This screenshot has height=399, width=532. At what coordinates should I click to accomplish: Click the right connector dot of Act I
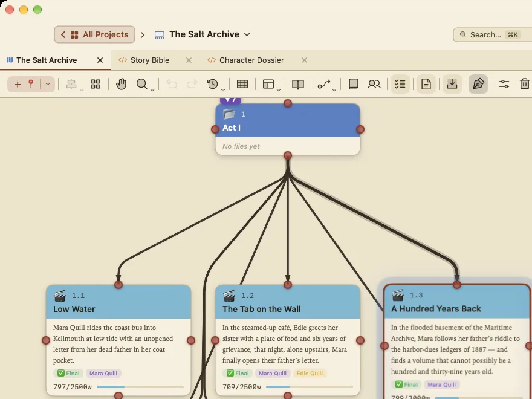coord(360,129)
